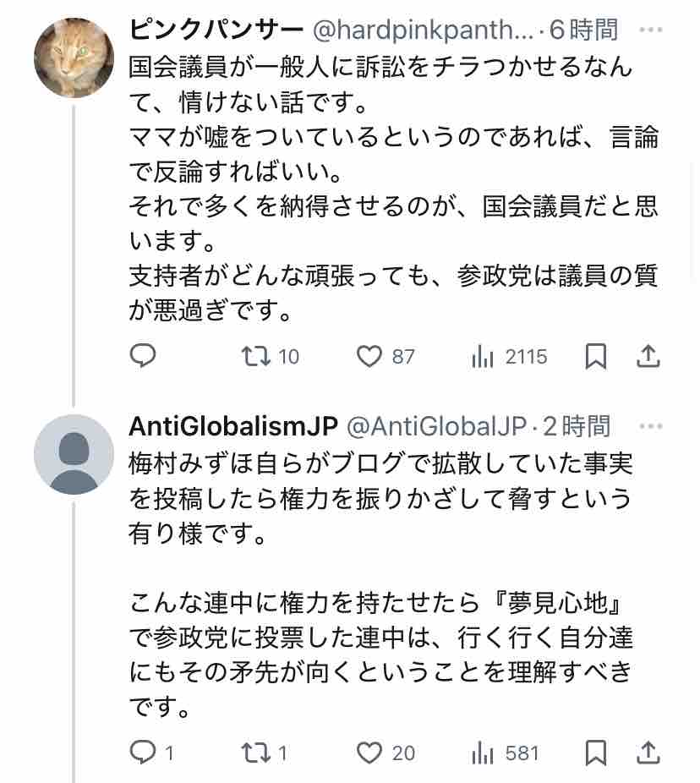Viewport: 700px width, 783px height.
Task: Open more options for AntiGlobalismJP's post
Action: (650, 425)
